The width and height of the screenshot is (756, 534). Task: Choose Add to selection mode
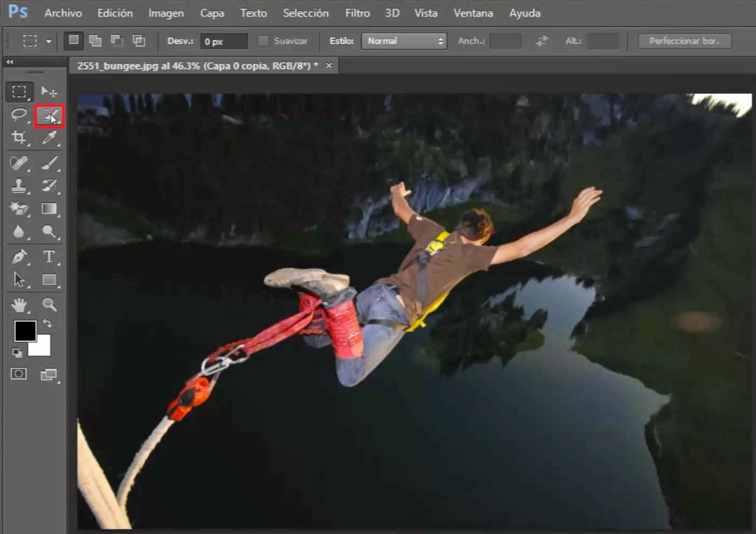coord(95,40)
